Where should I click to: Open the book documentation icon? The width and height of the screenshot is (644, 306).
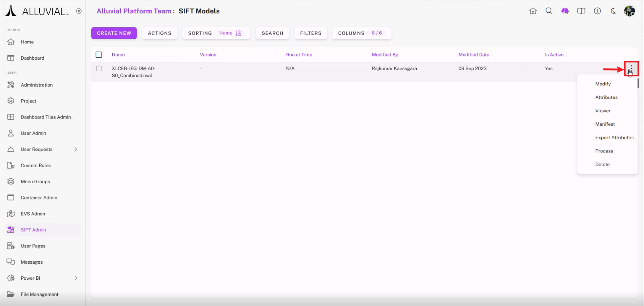tap(581, 11)
